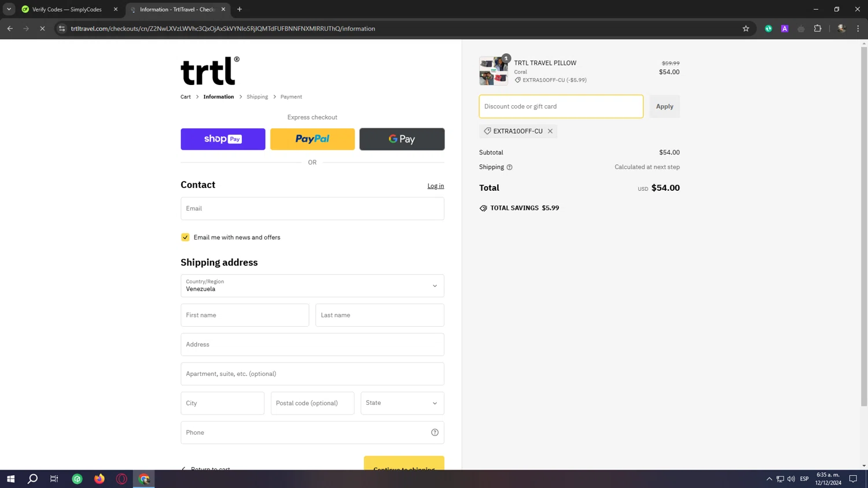Open the Windows Start menu
This screenshot has width=868, height=488.
[x=10, y=479]
